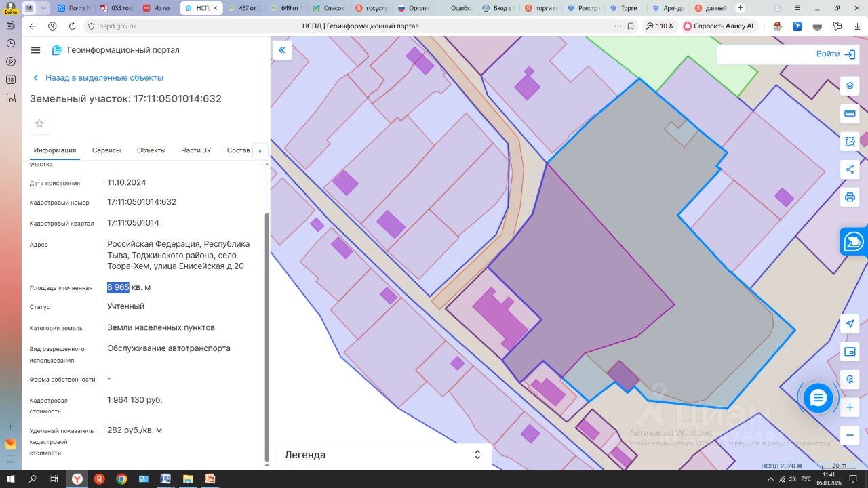Open the chat support bubble
This screenshot has width=868, height=488.
click(x=818, y=398)
